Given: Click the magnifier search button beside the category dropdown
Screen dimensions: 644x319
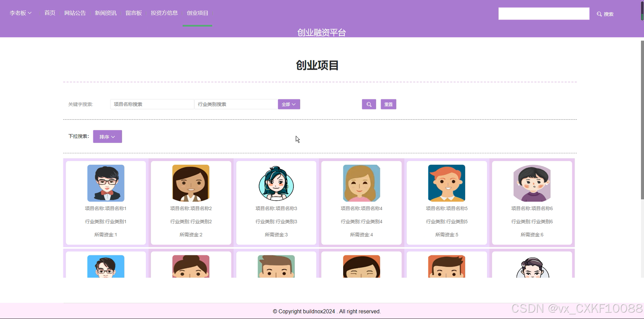Looking at the screenshot, I should 369,104.
